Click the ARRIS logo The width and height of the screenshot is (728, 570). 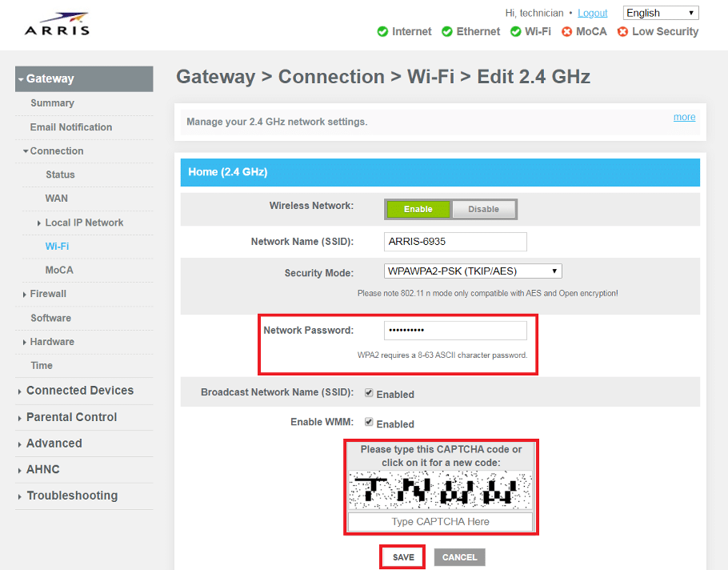click(57, 24)
